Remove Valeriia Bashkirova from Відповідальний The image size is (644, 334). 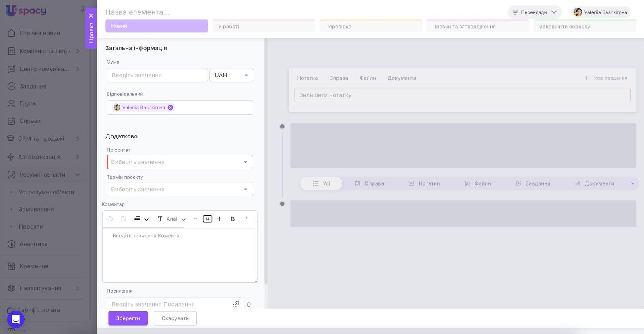(171, 107)
